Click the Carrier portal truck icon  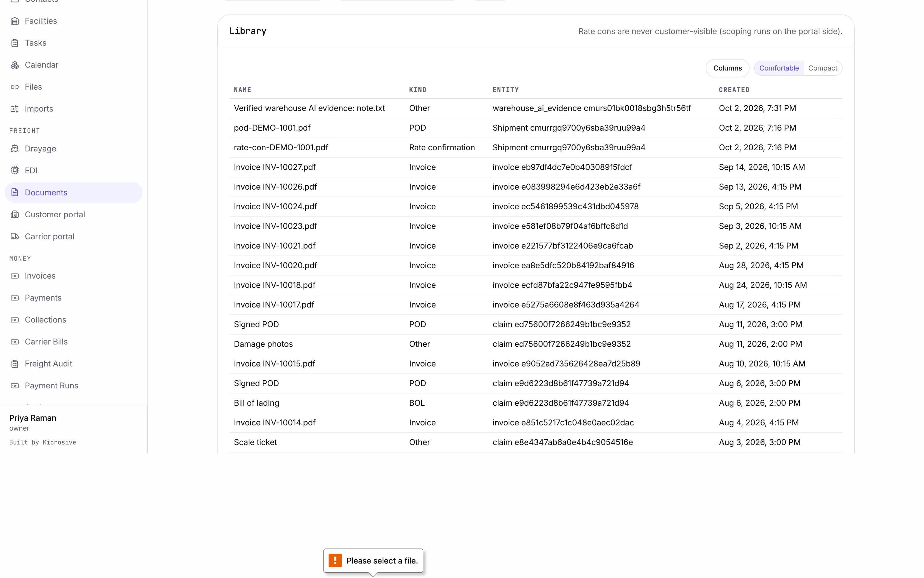pos(14,236)
